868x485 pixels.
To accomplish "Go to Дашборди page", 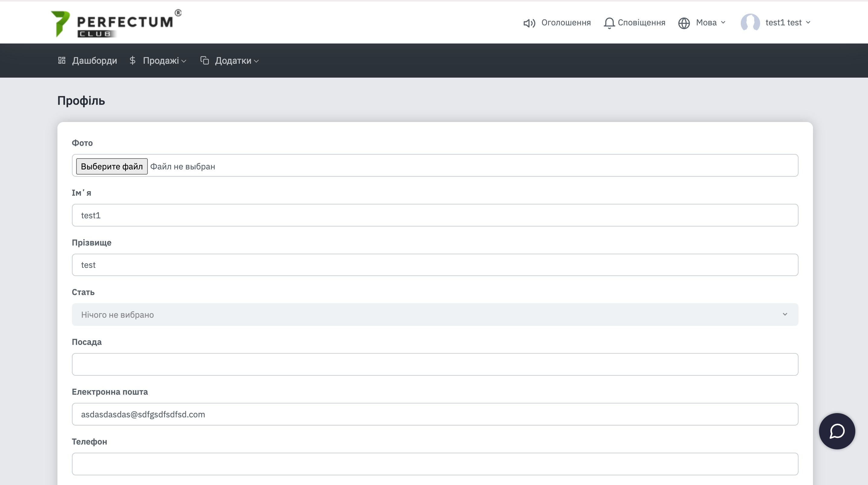I will [94, 61].
